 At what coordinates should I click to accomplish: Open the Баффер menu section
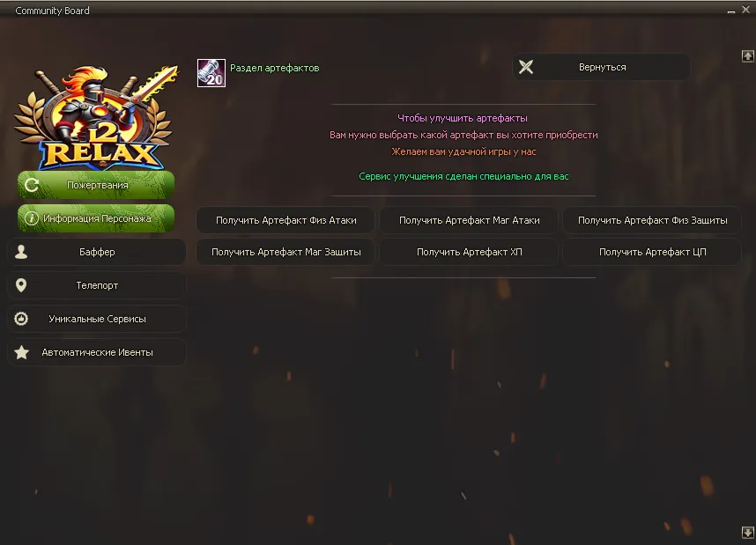coord(97,252)
